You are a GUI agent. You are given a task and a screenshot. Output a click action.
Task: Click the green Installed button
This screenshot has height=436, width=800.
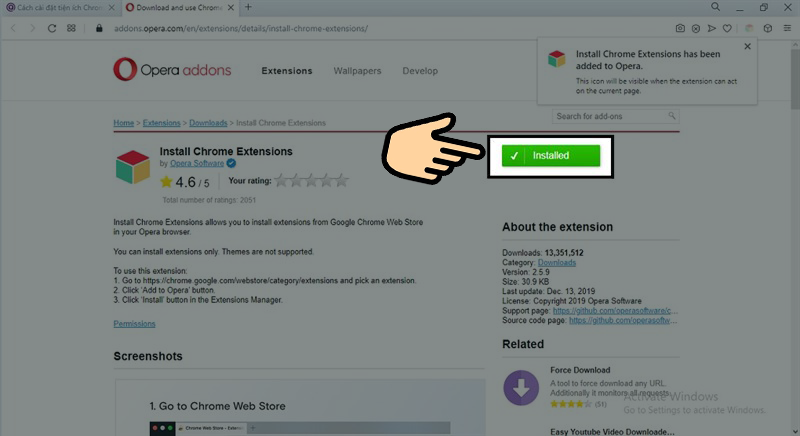point(551,156)
